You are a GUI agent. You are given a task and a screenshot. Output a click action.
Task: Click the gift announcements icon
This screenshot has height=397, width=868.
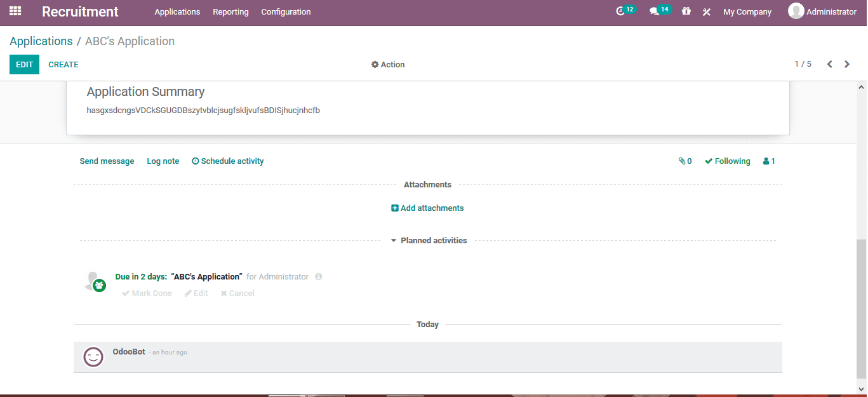(686, 11)
